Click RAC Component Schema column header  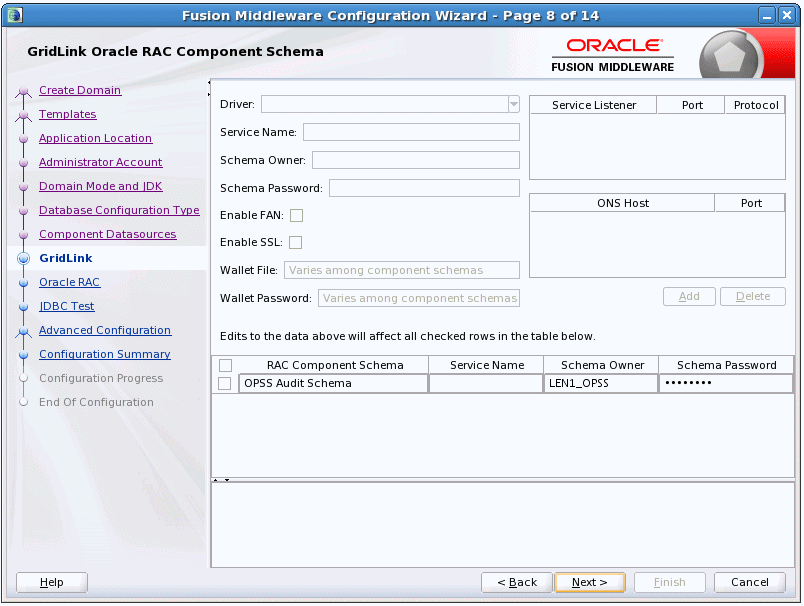click(x=335, y=365)
